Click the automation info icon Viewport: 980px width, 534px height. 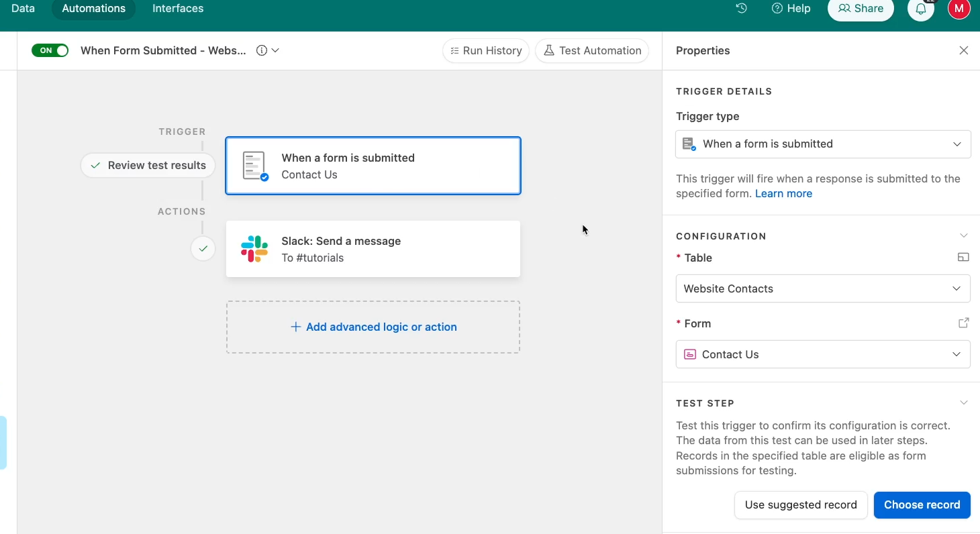pos(262,50)
